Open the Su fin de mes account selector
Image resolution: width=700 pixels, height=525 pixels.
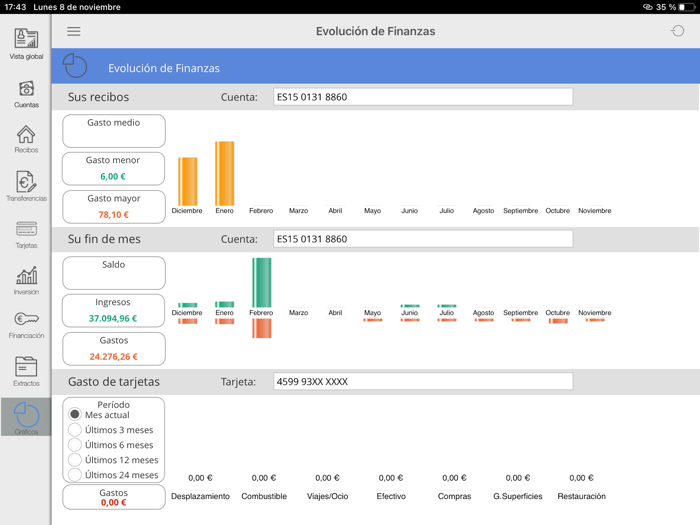[x=423, y=239]
